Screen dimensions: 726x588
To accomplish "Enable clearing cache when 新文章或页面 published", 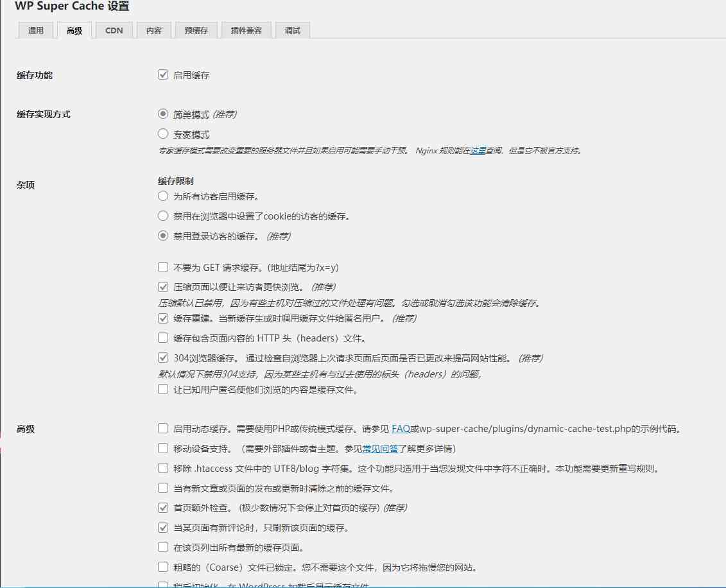I will pos(163,489).
